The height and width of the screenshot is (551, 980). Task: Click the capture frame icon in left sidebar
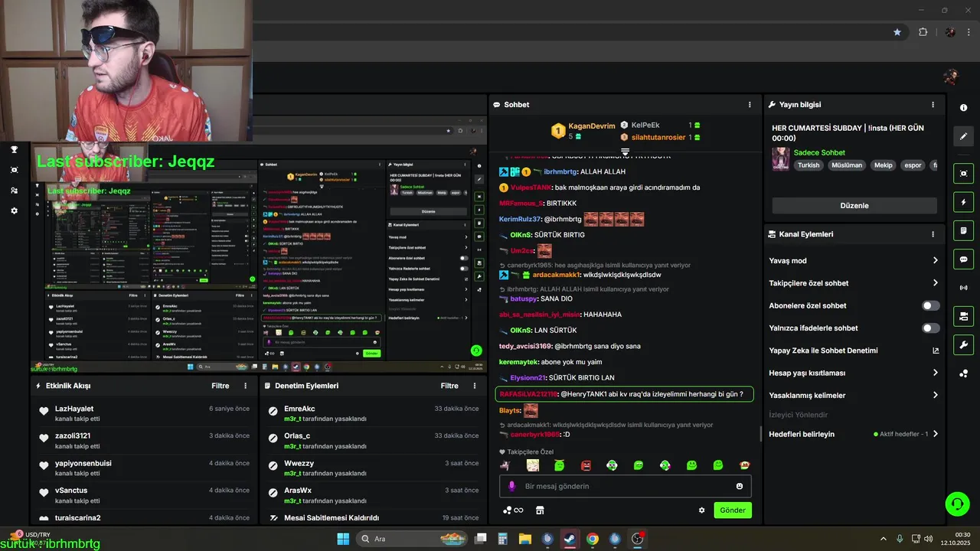coord(14,170)
